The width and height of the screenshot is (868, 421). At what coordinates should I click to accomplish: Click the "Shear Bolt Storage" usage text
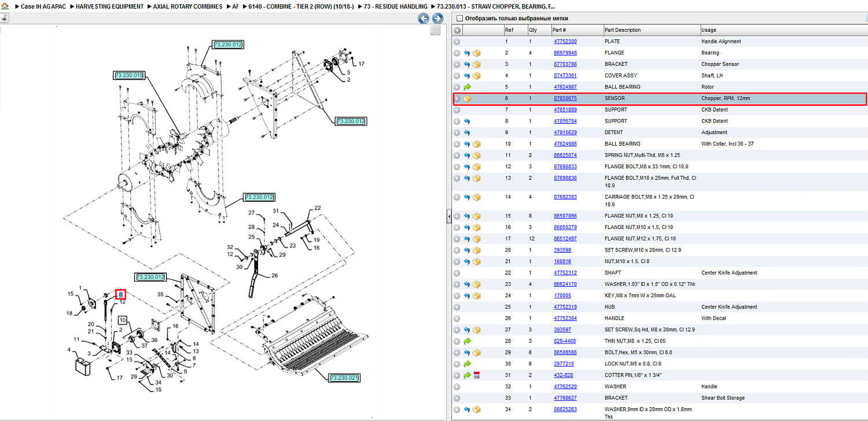point(722,398)
